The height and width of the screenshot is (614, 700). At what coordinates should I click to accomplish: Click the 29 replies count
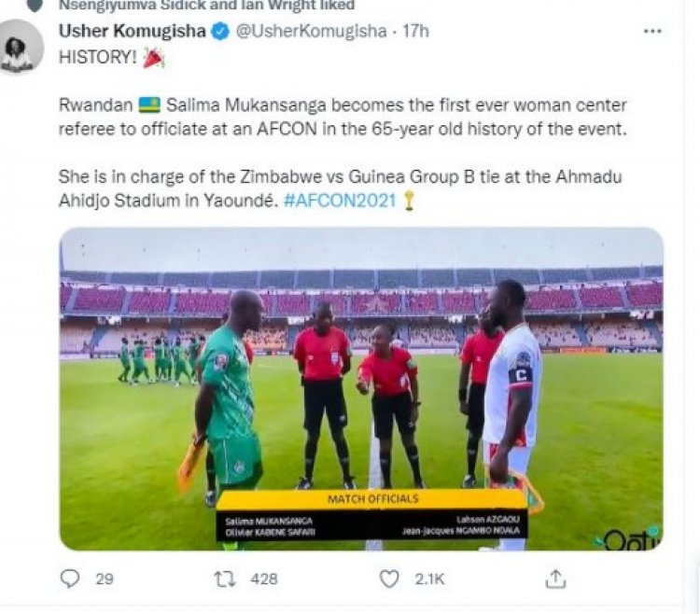pyautogui.click(x=105, y=579)
